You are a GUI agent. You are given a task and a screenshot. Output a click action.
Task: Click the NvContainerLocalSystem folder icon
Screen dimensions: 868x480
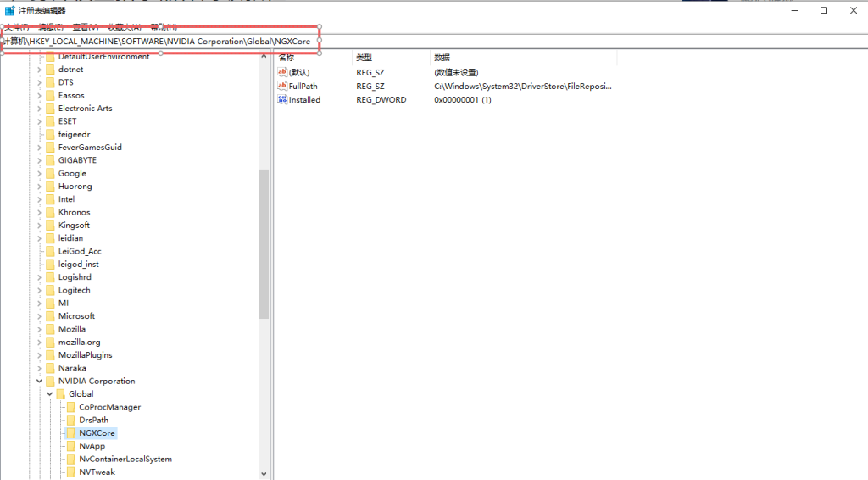pos(71,460)
